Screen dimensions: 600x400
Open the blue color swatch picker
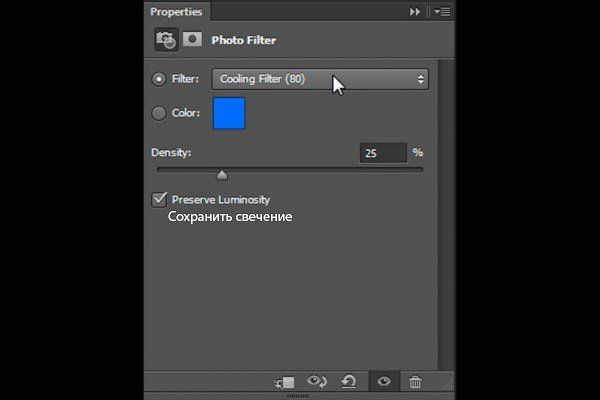click(229, 113)
